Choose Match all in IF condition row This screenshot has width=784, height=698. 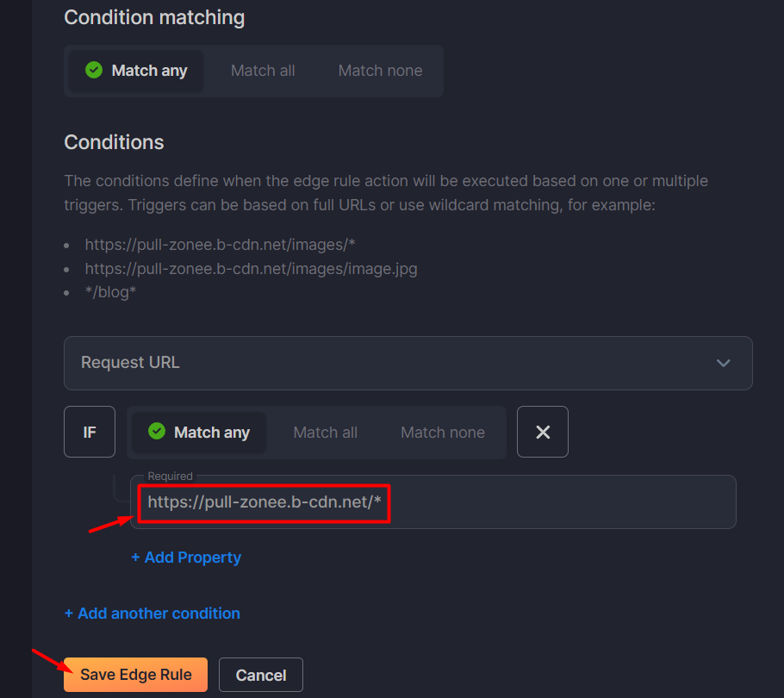(326, 433)
